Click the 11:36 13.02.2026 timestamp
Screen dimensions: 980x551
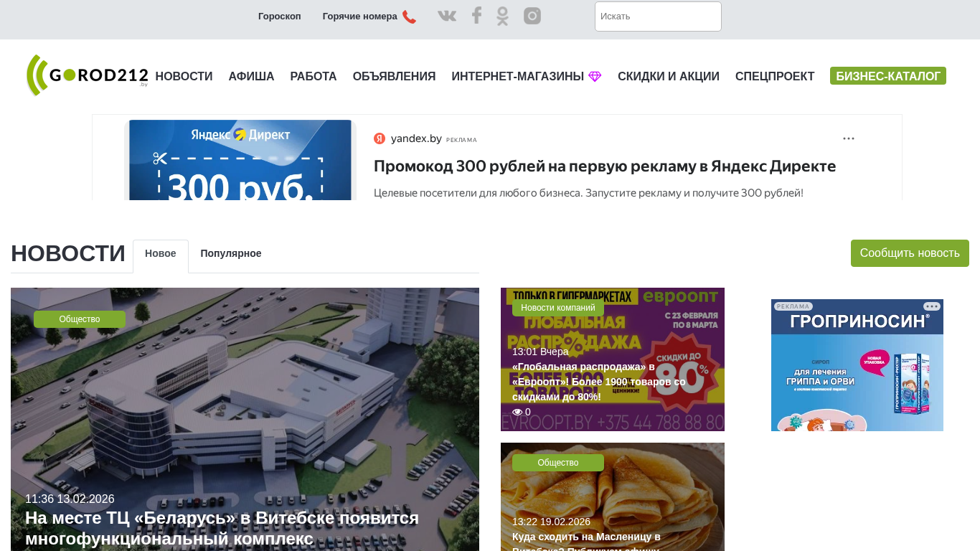(70, 499)
